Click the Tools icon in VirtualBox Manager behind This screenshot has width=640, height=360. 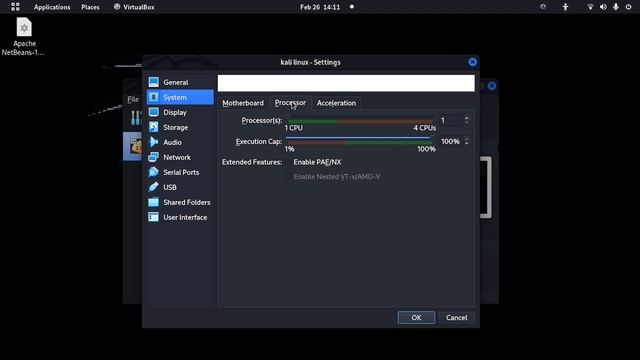pos(135,118)
